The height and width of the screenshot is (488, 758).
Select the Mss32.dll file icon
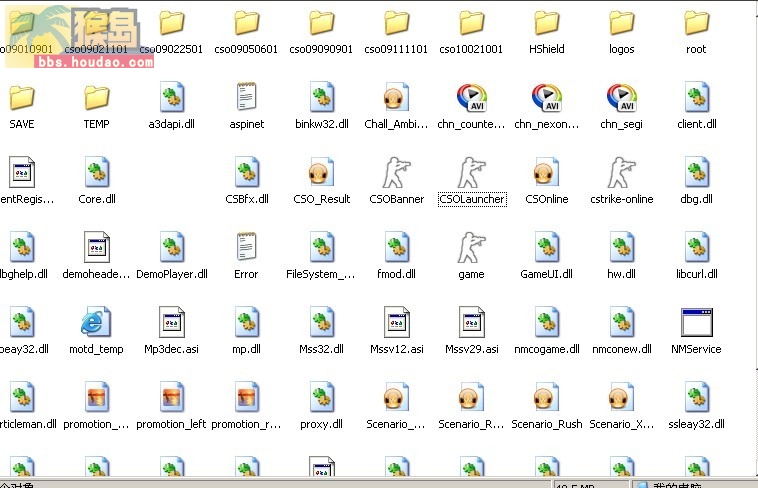point(321,323)
